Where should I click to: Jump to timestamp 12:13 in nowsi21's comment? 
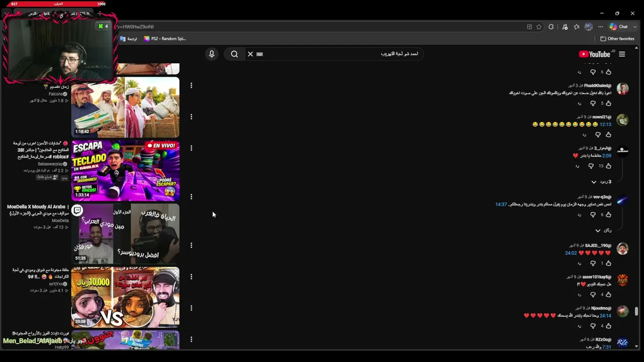(605, 124)
